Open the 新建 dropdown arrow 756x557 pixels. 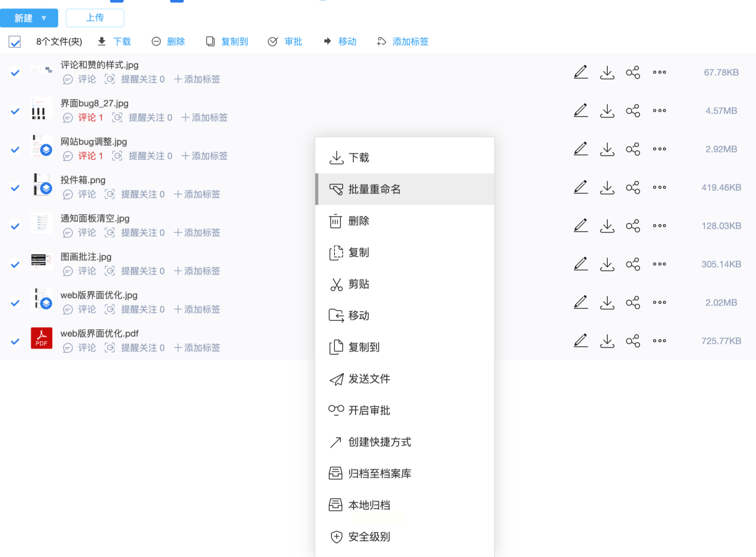[44, 18]
